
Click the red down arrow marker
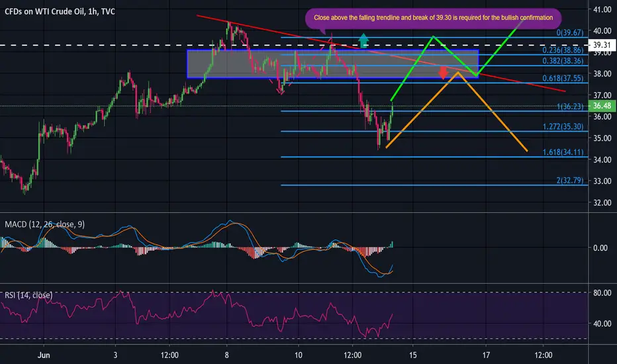click(x=443, y=72)
